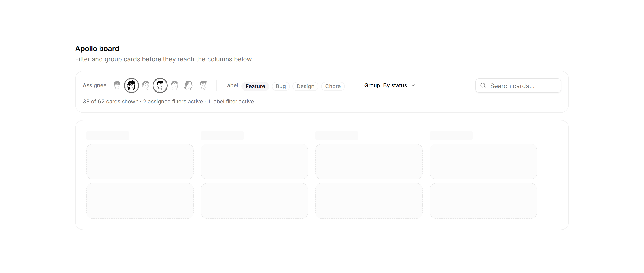Viewport: 644px width, 273px height.
Task: Deselect the selected long-haired woman assignee avatar
Action: tap(131, 85)
